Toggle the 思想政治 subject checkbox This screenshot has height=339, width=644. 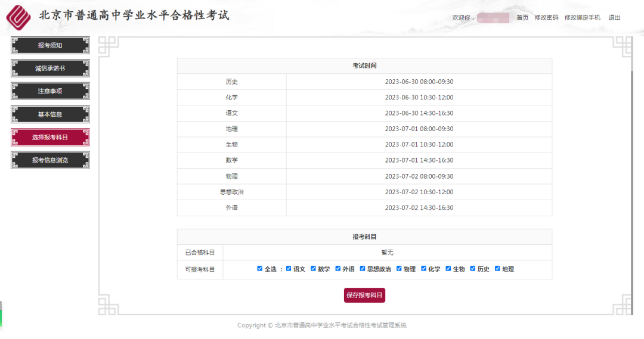coord(363,269)
